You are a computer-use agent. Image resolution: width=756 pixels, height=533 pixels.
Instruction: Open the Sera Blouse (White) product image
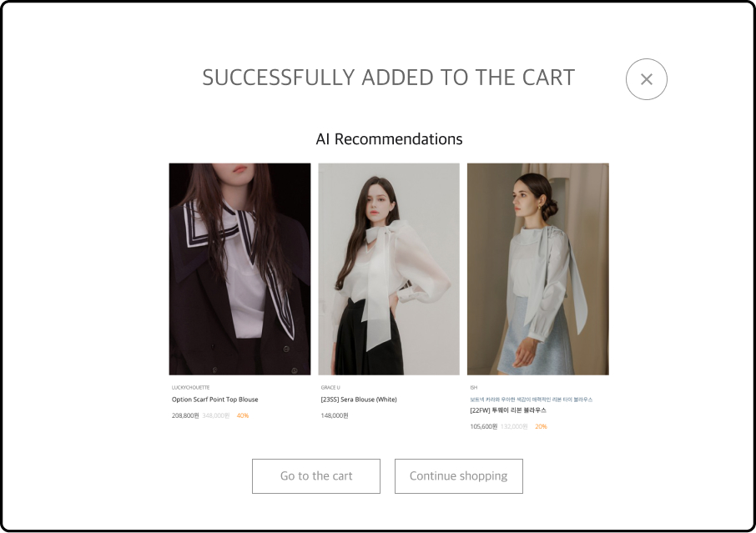point(389,269)
